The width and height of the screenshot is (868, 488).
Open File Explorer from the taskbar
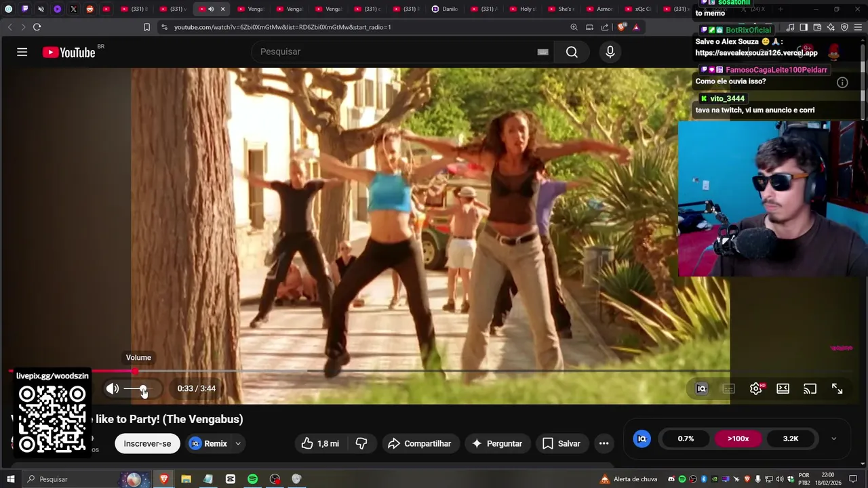click(x=186, y=479)
